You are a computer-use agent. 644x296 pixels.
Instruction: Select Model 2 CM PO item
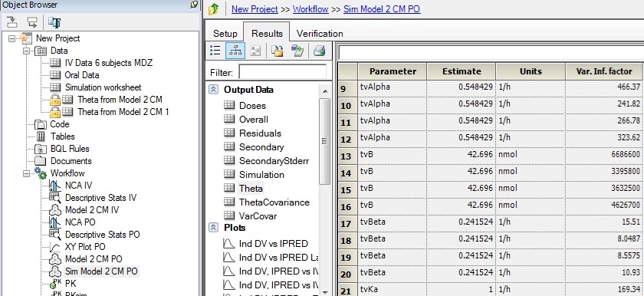tap(94, 259)
